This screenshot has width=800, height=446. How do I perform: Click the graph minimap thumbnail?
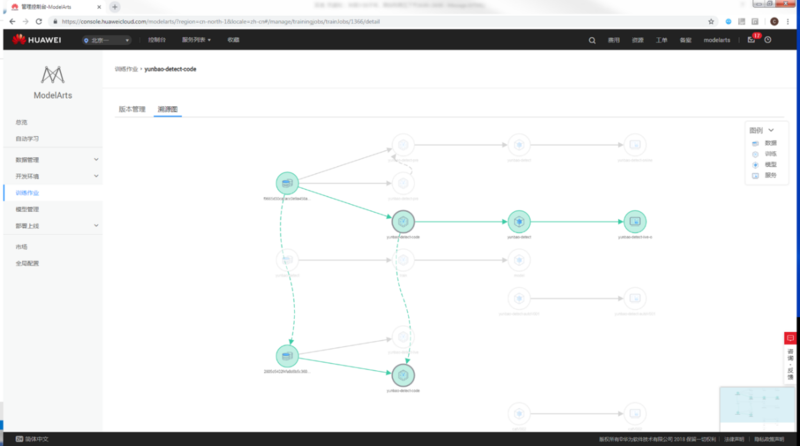[757, 409]
